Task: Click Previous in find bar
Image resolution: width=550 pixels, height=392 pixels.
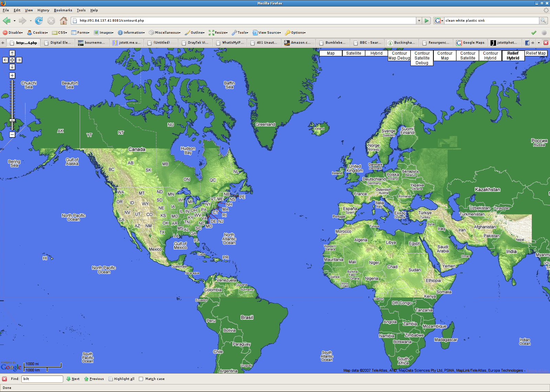Action: 94,379
